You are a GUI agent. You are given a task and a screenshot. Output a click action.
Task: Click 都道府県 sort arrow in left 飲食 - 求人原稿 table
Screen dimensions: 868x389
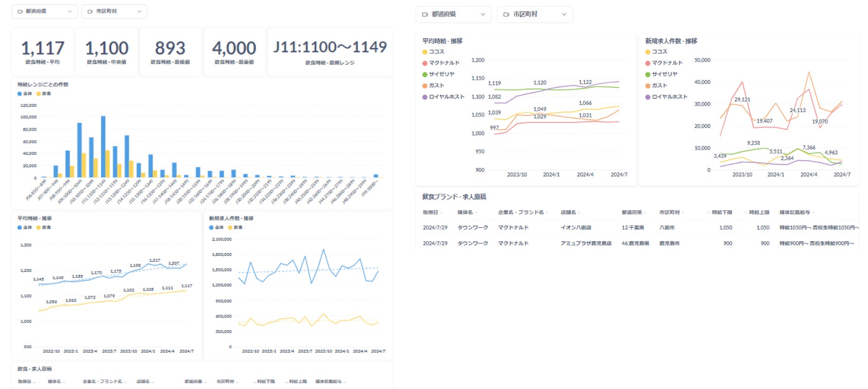pos(204,382)
